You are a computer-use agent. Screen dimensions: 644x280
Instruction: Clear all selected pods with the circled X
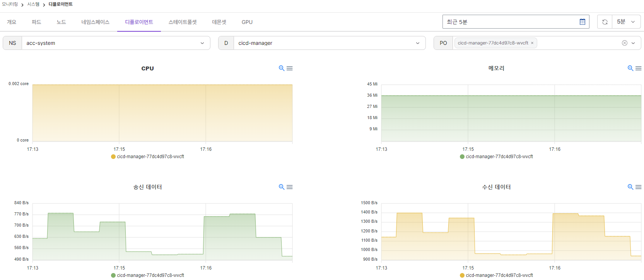coord(625,43)
